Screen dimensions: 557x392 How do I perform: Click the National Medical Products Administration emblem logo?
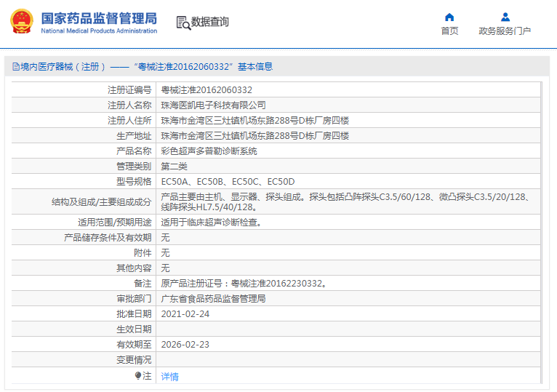coord(21,22)
